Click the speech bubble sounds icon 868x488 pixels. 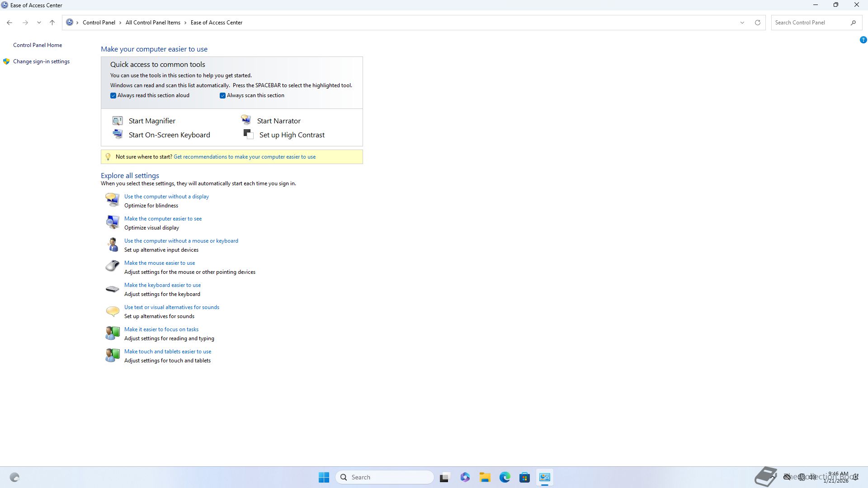(112, 311)
